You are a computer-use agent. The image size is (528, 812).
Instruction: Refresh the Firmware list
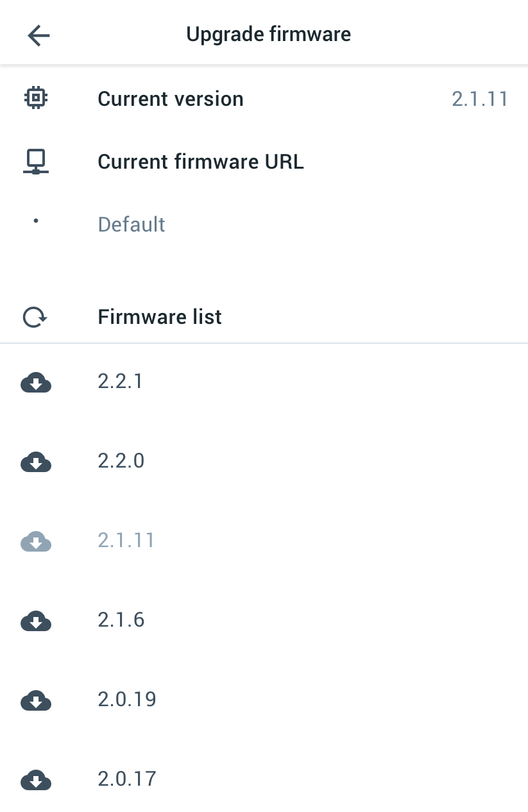pyautogui.click(x=34, y=316)
